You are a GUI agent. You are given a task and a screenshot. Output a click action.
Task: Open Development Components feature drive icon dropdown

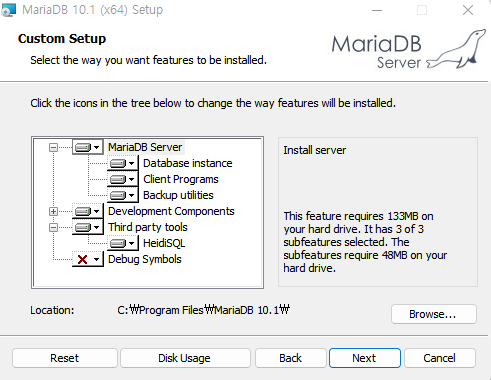(88, 211)
